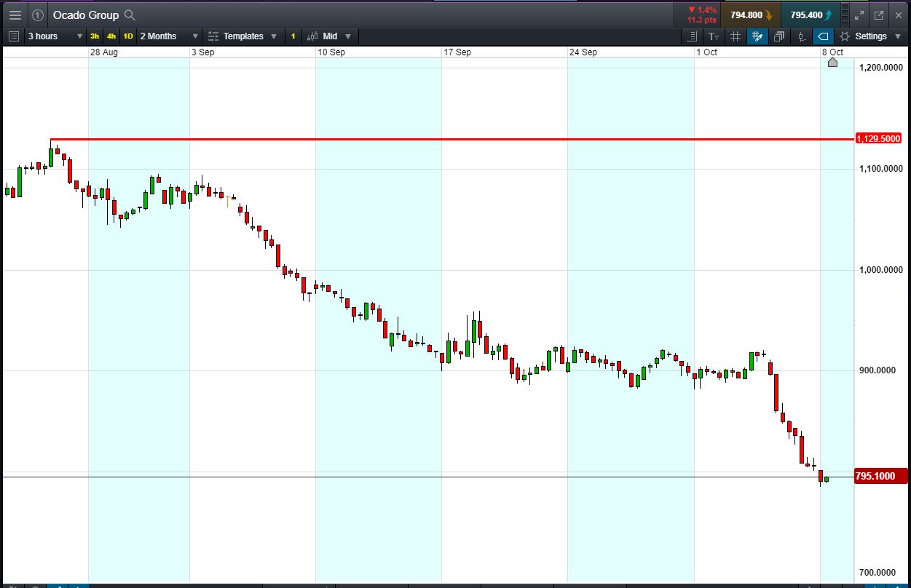911x588 pixels.
Task: Click the 795.400 buy price button
Action: [810, 15]
